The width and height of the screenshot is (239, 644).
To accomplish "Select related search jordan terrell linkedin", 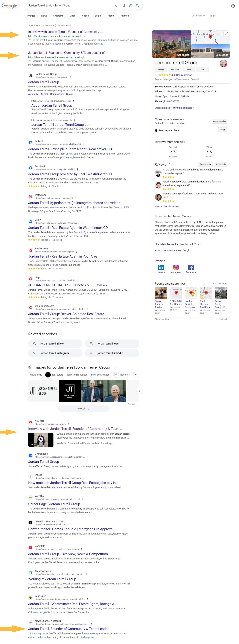I will 112,353.
